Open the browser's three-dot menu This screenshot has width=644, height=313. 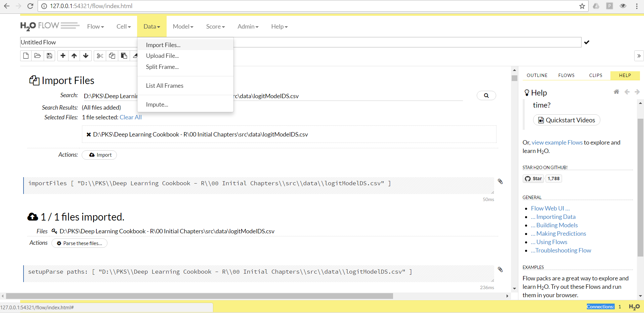click(x=637, y=6)
